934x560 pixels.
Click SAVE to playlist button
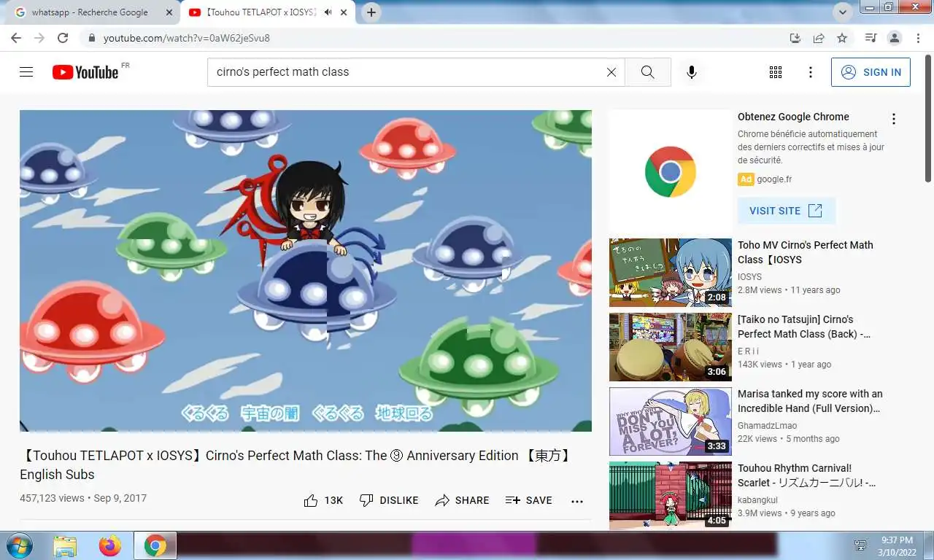(528, 500)
